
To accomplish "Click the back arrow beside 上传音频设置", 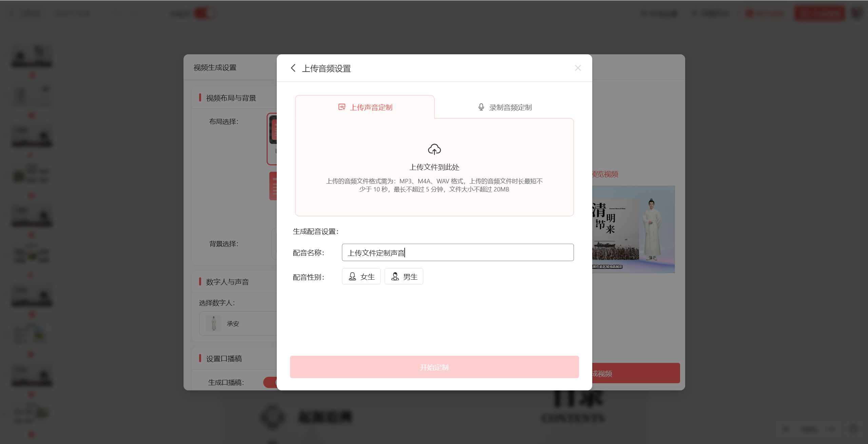I will coord(293,68).
